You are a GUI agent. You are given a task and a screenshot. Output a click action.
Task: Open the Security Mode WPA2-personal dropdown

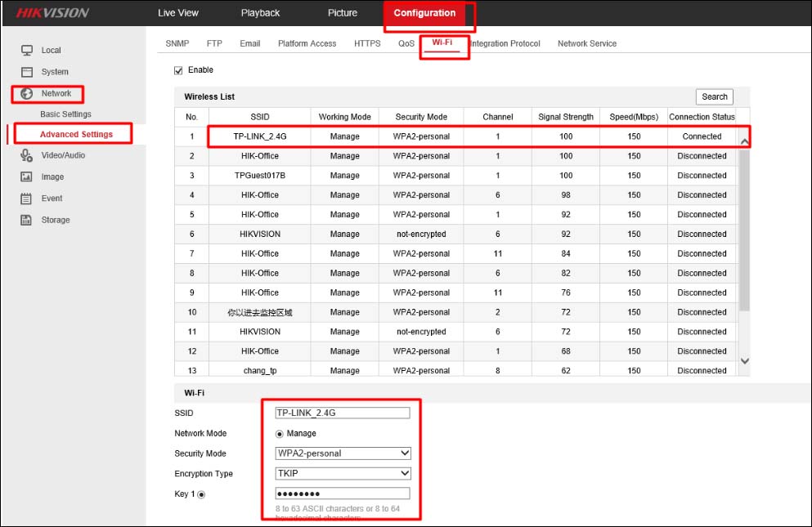(343, 453)
